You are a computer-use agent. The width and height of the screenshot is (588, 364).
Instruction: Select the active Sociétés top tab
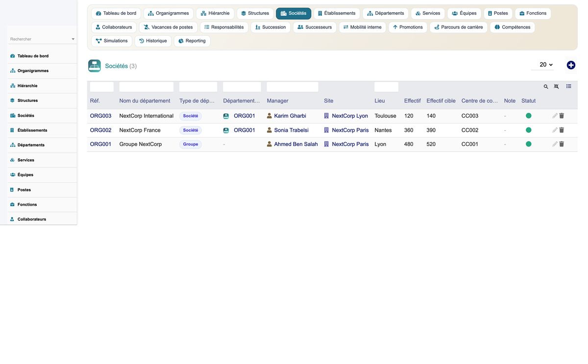[x=294, y=13]
